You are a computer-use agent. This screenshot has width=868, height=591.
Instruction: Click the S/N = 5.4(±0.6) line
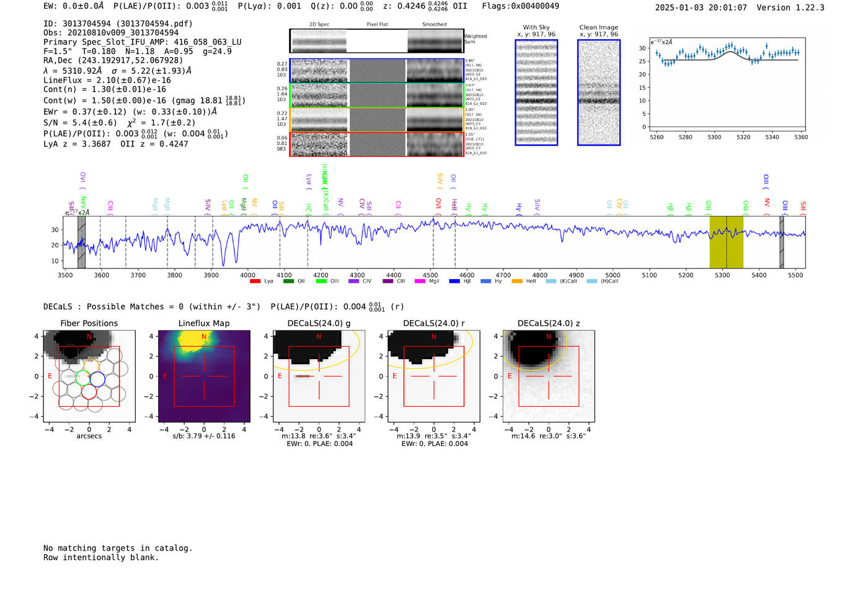click(x=120, y=123)
